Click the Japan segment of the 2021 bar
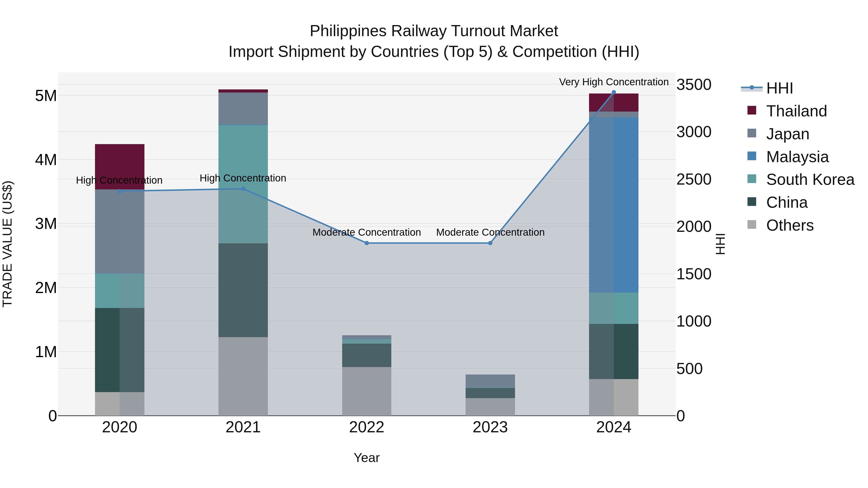 (243, 109)
